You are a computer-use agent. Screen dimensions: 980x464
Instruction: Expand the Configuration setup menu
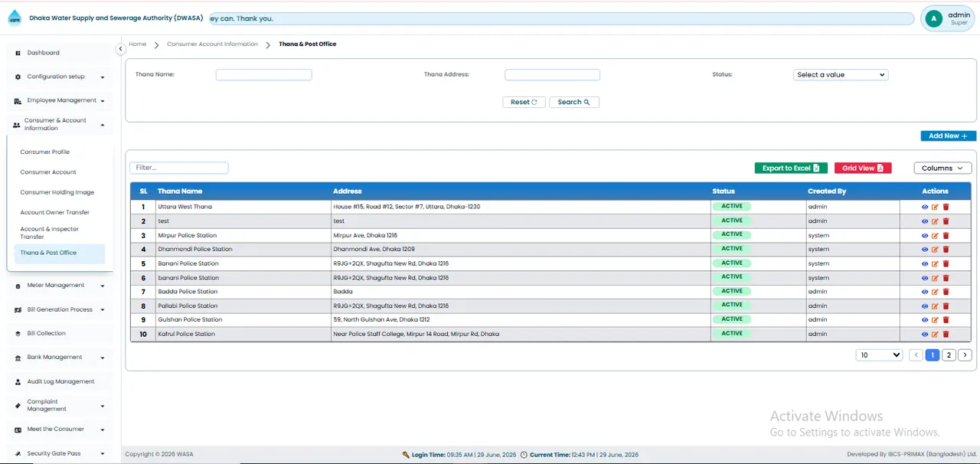point(60,77)
